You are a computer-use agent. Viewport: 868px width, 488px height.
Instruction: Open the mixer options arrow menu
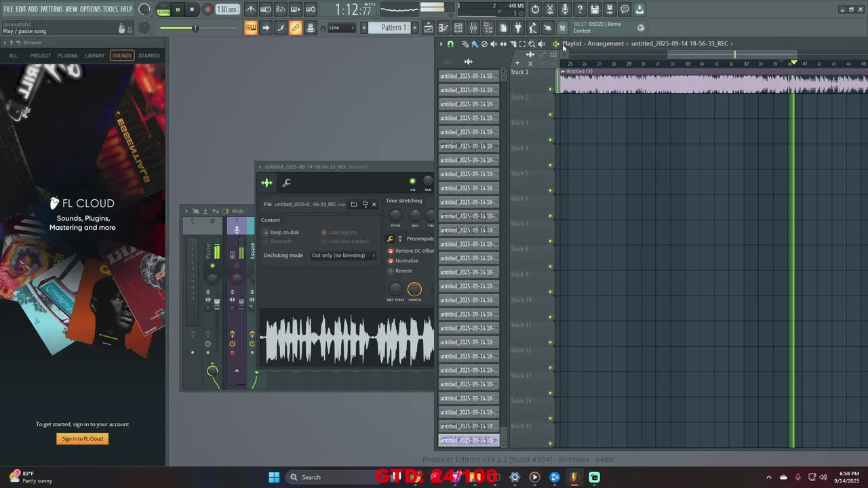pos(186,211)
